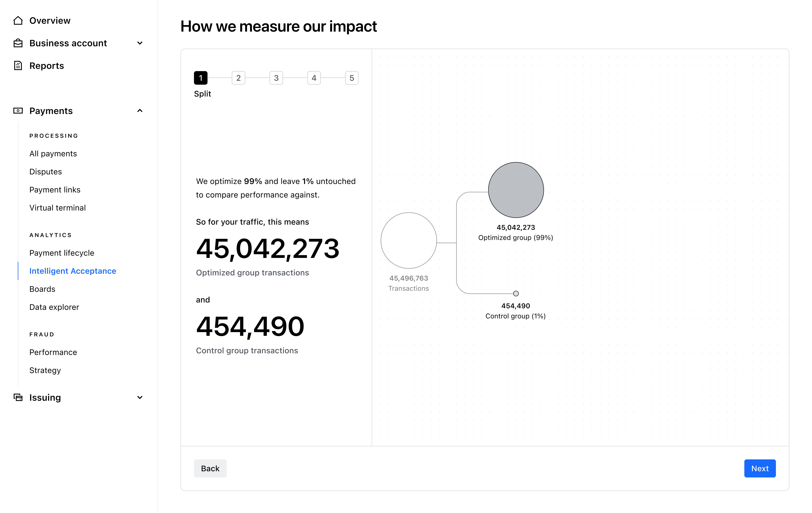Open Payment lifecycle analytics page

coord(62,253)
